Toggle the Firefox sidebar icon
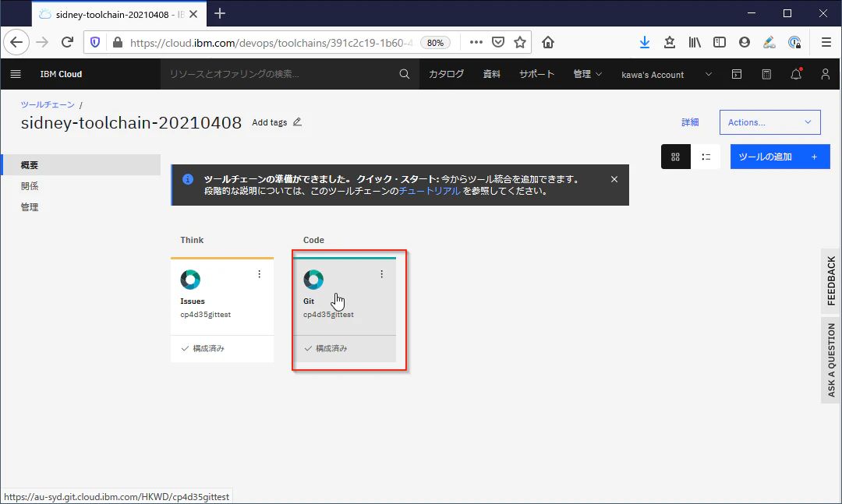 coord(719,42)
